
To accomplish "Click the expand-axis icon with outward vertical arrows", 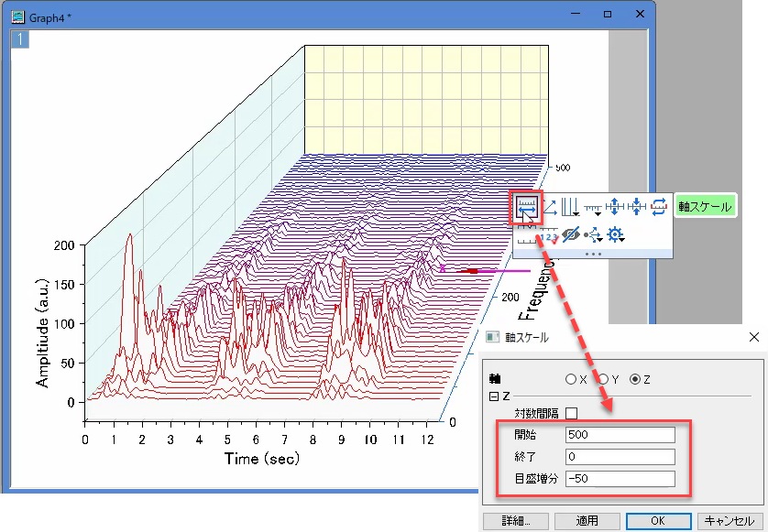I will [x=614, y=207].
